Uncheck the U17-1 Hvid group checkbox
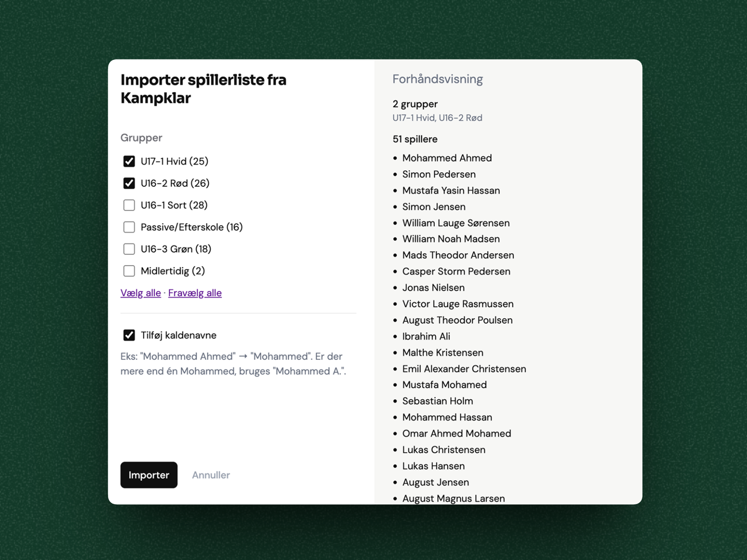The width and height of the screenshot is (747, 560). [x=129, y=161]
